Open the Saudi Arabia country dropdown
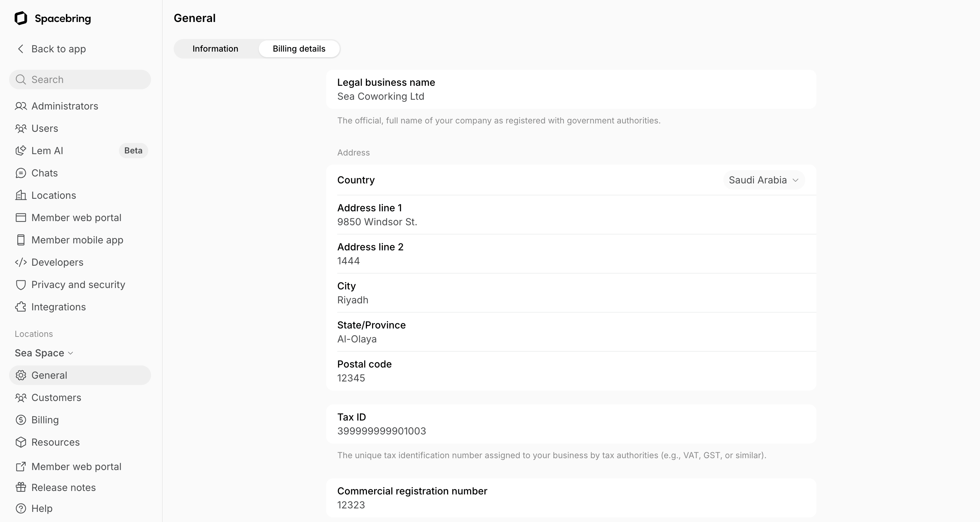 click(x=763, y=180)
